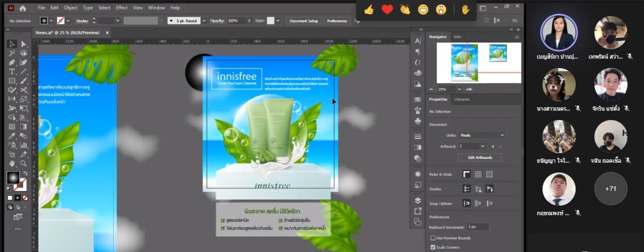Click Preferences button in control bar
The image size is (644, 252).
coord(337,21)
